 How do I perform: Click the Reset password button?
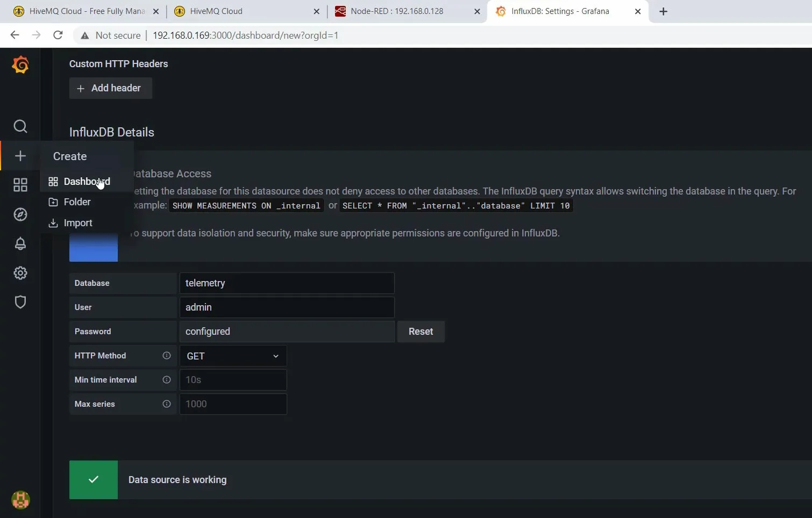(421, 332)
